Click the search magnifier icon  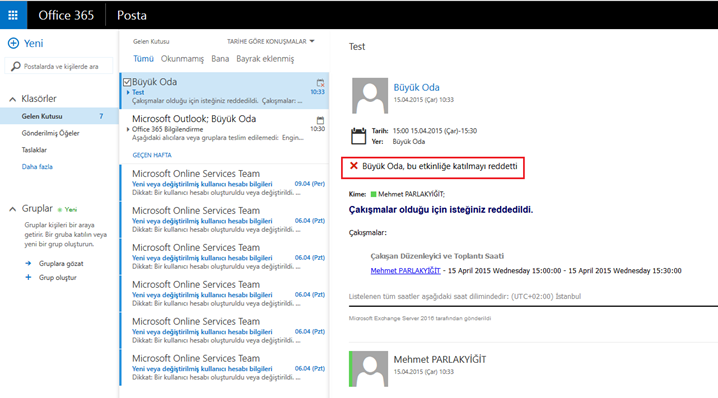coord(16,66)
